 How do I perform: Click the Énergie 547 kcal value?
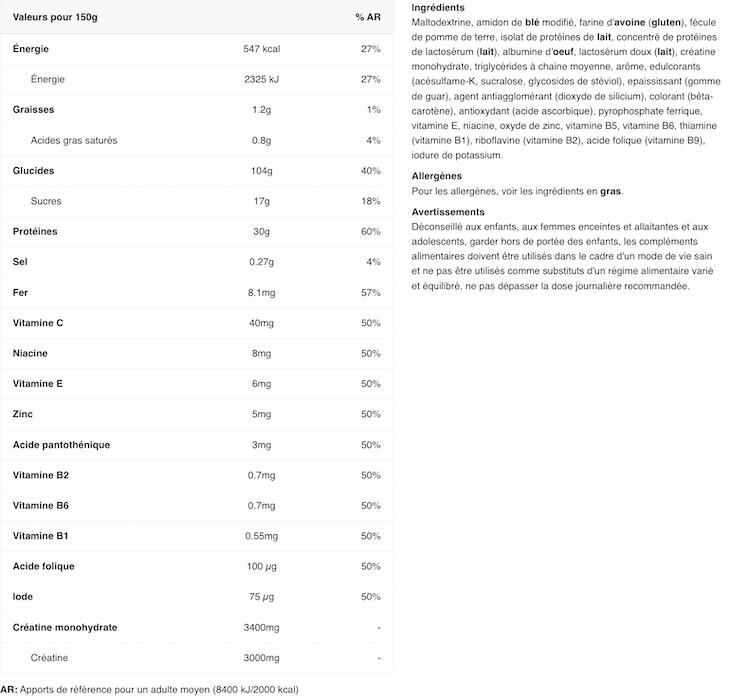tap(261, 49)
